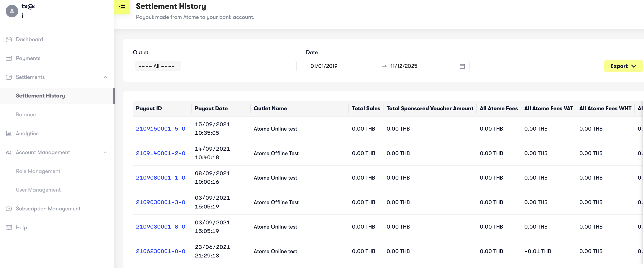This screenshot has height=268, width=644.
Task: Remove the All outlet tag
Action: tap(178, 66)
